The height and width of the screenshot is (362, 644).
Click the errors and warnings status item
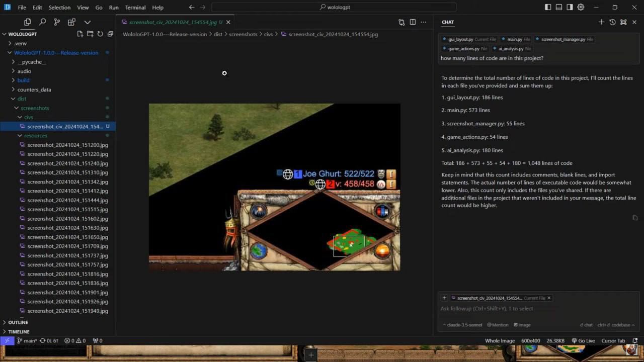[x=75, y=340]
